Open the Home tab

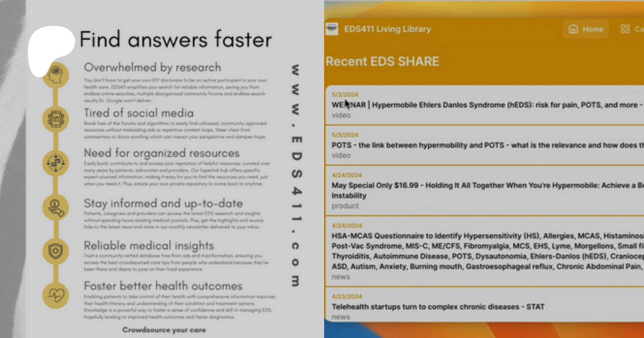coord(586,29)
